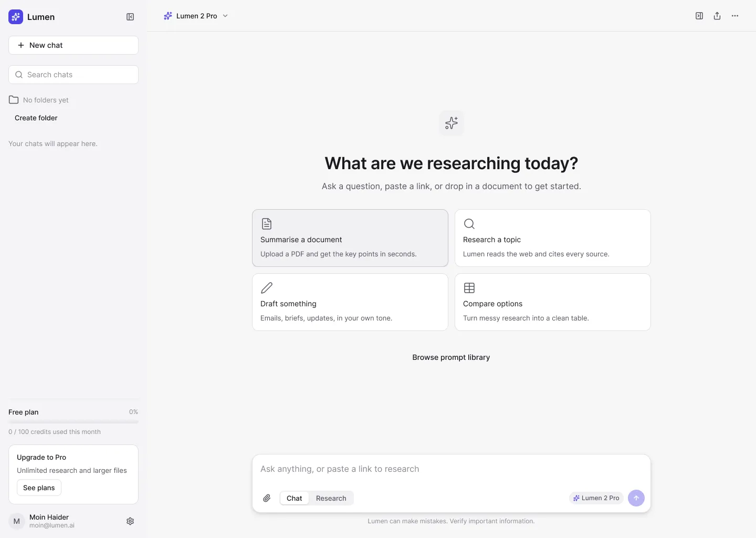
Task: Click the magnifier icon in Search chats
Action: [x=19, y=75]
